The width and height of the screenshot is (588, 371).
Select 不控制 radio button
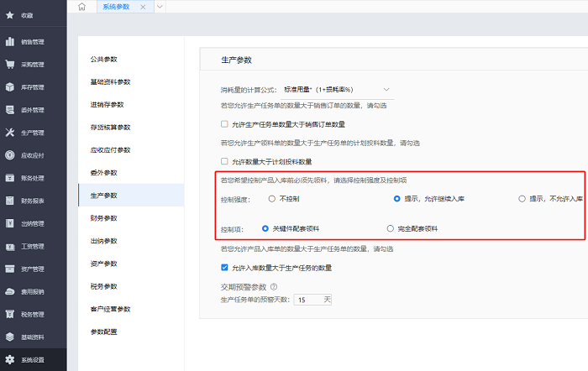(271, 199)
